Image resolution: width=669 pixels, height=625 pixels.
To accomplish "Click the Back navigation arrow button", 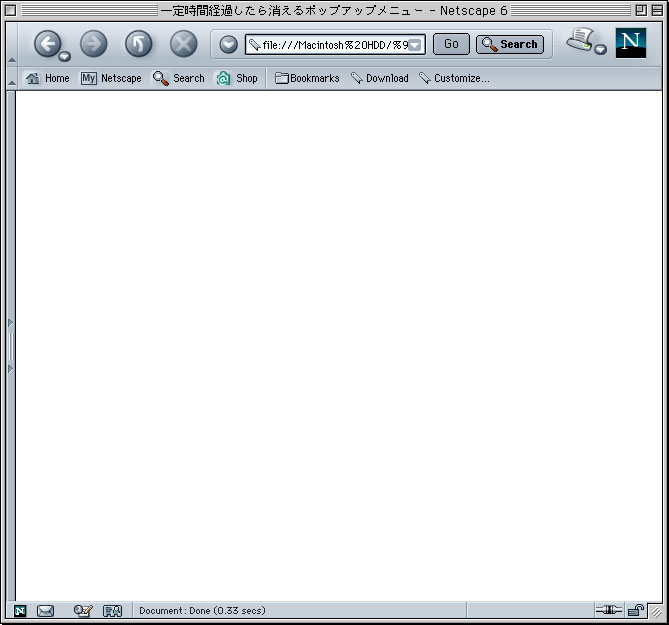I will (47, 44).
